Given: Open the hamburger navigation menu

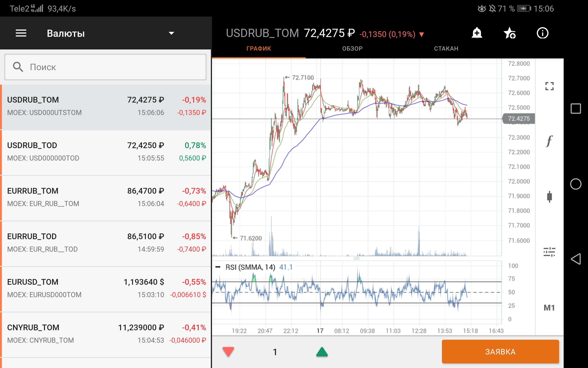Looking at the screenshot, I should pyautogui.click(x=21, y=33).
